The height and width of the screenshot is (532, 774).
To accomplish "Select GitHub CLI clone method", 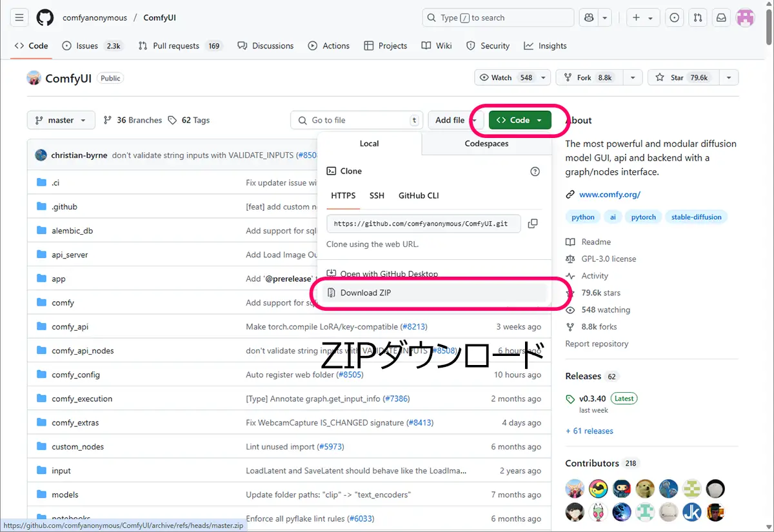I will [x=419, y=195].
